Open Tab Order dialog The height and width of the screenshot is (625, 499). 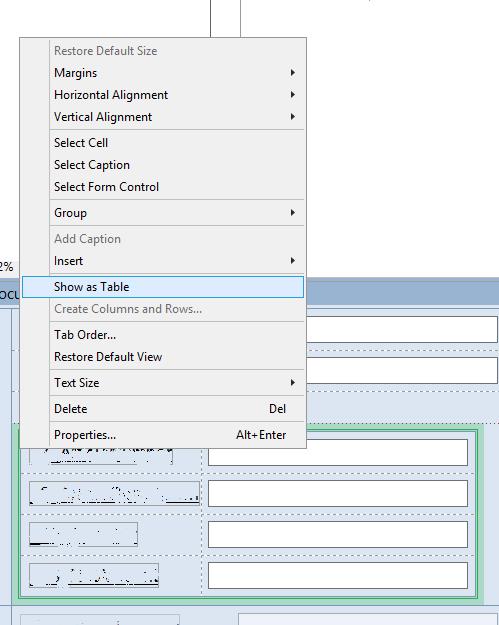coord(163,335)
